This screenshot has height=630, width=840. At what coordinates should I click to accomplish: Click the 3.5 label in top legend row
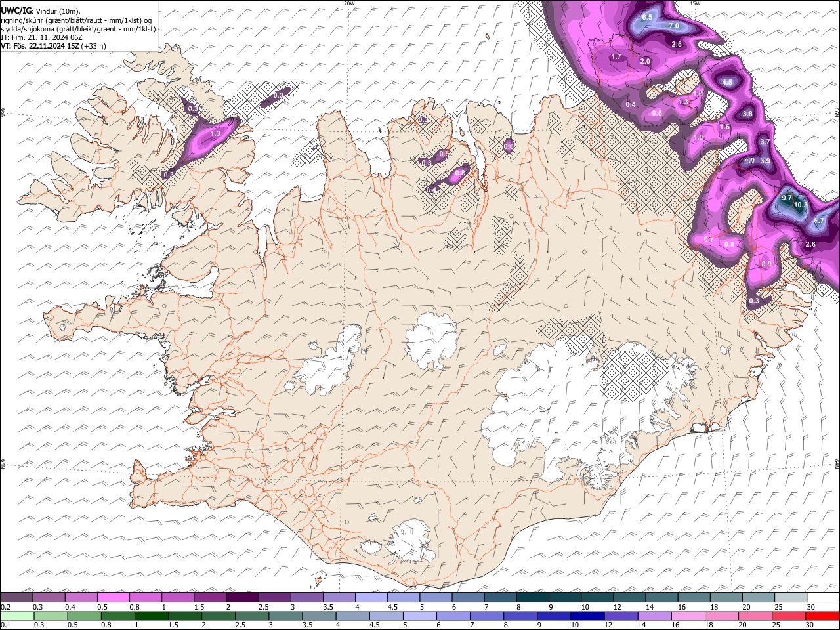pos(329,607)
